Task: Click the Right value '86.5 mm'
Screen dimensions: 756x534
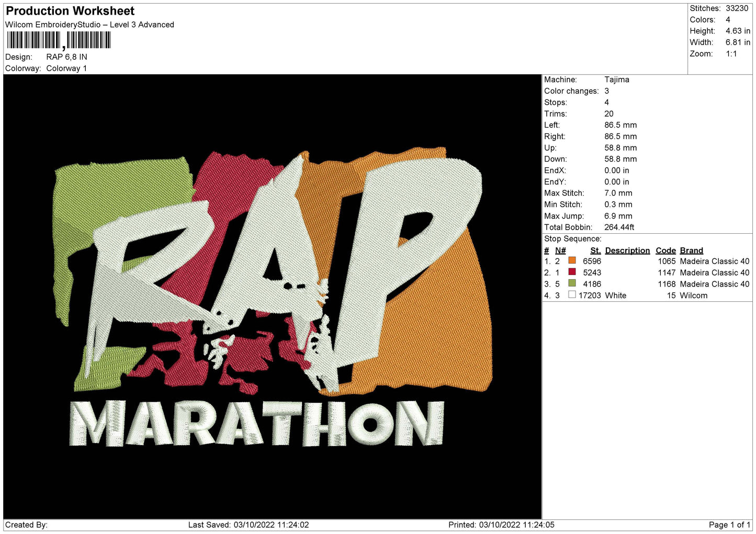Action: click(620, 137)
